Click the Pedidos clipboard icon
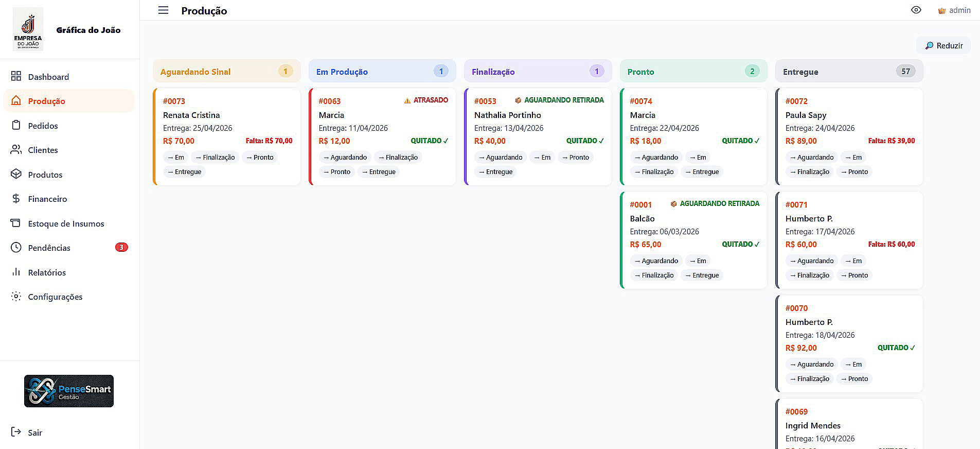 16,125
